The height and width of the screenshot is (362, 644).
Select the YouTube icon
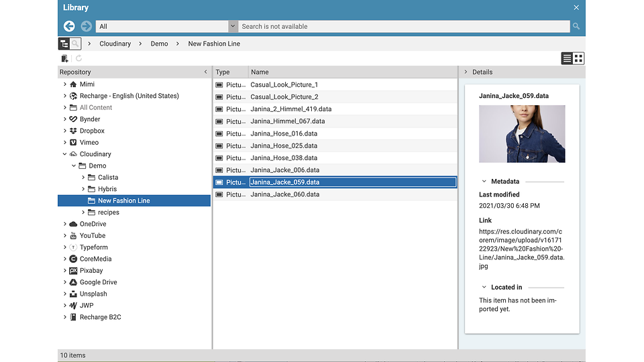tap(73, 235)
